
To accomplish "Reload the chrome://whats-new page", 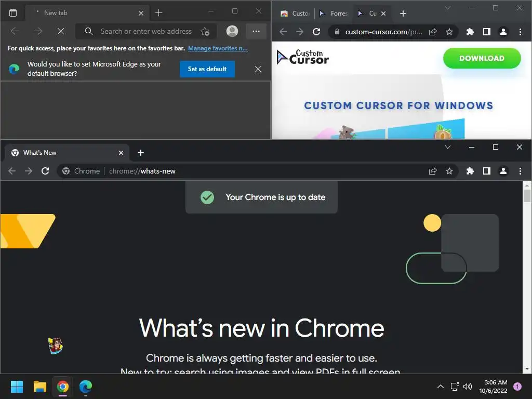I will (x=45, y=171).
